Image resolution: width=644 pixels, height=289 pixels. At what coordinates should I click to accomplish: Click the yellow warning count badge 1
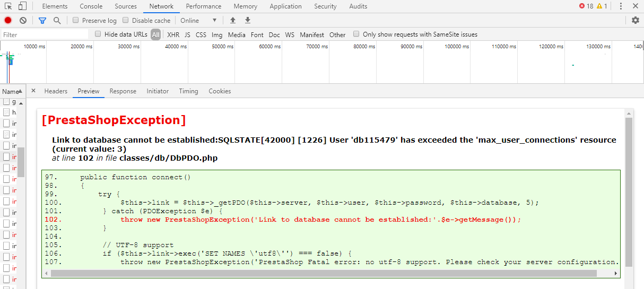tap(602, 6)
